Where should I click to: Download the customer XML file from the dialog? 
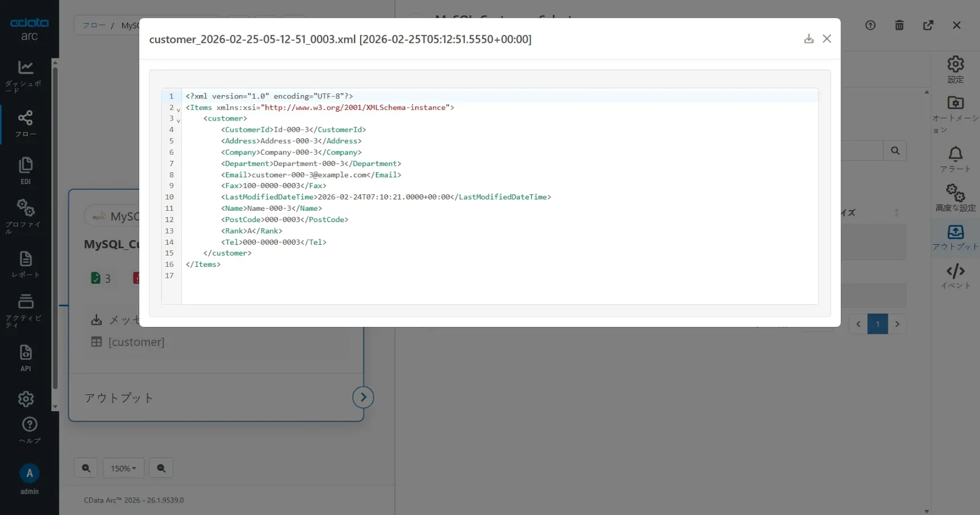pyautogui.click(x=808, y=39)
